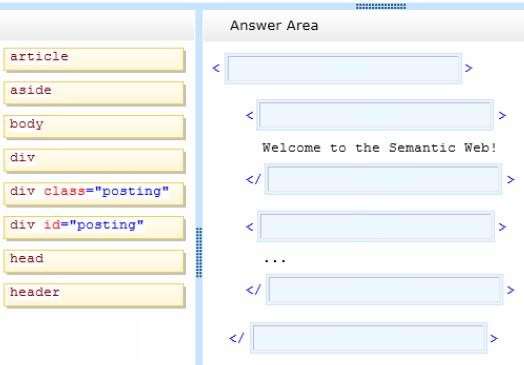Click the Answer Area header
524x365 pixels.
coord(274,25)
